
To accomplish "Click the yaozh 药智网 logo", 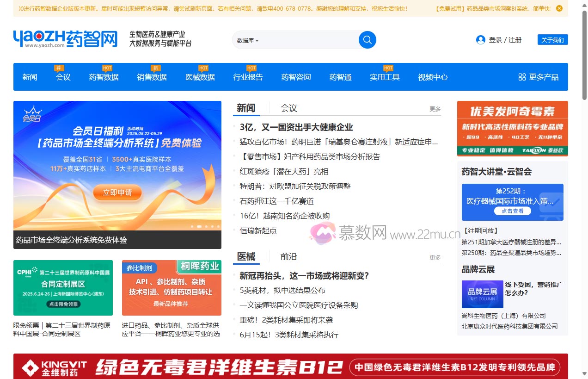I will 65,37.
